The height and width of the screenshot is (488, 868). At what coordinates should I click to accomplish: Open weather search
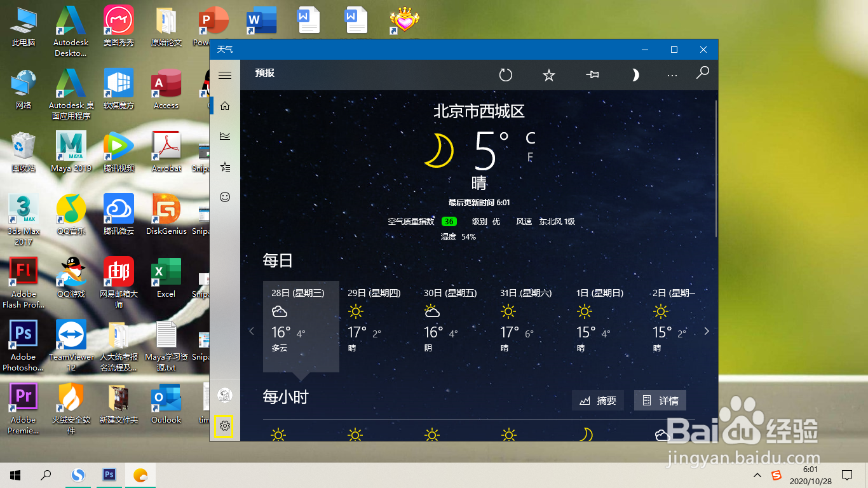(702, 74)
